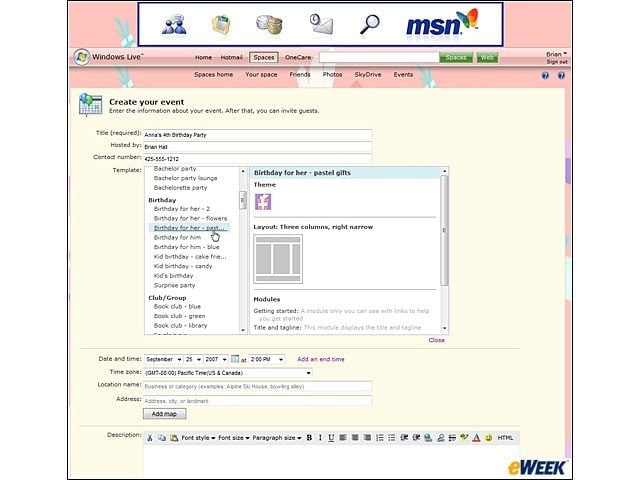The height and width of the screenshot is (480, 640).
Task: Click the Add map button
Action: [164, 414]
